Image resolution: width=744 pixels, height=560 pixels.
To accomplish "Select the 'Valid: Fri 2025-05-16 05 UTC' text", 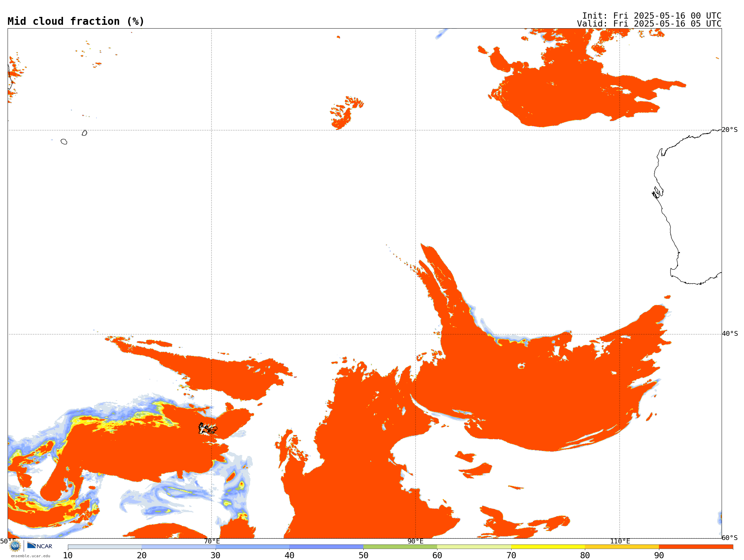I will 649,24.
